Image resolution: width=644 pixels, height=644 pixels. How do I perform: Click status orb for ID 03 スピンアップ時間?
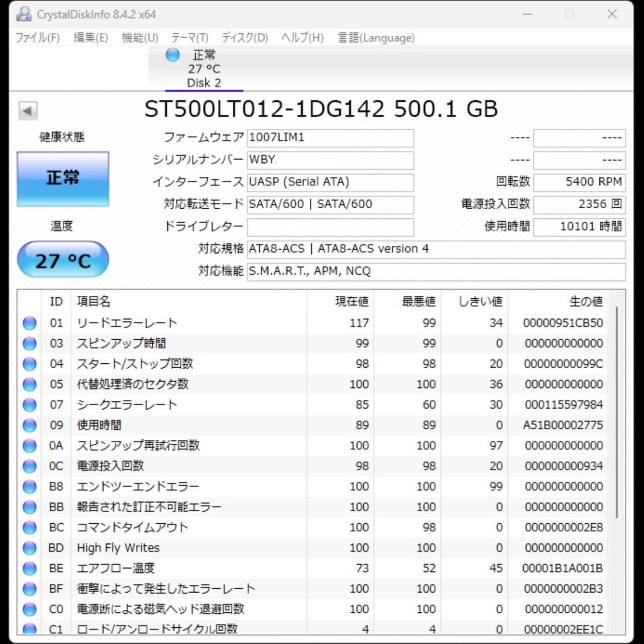pyautogui.click(x=30, y=344)
